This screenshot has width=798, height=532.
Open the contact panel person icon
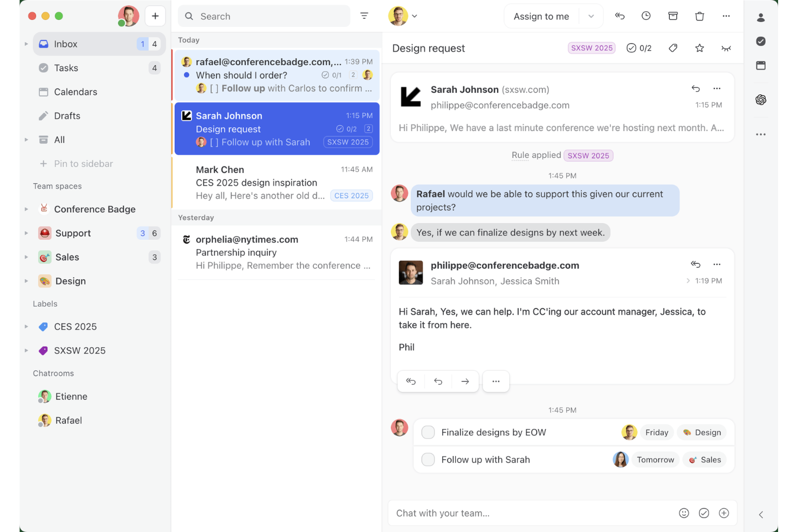point(761,17)
